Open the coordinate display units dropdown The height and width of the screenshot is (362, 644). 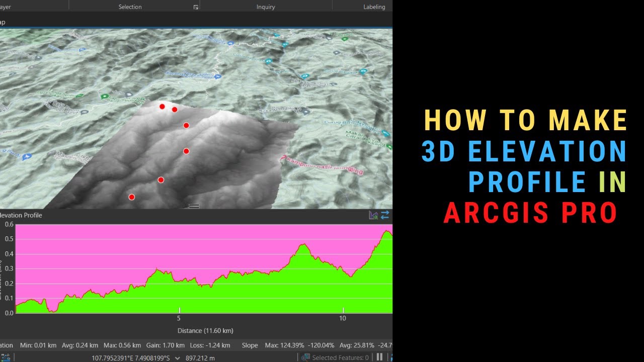[x=177, y=358]
